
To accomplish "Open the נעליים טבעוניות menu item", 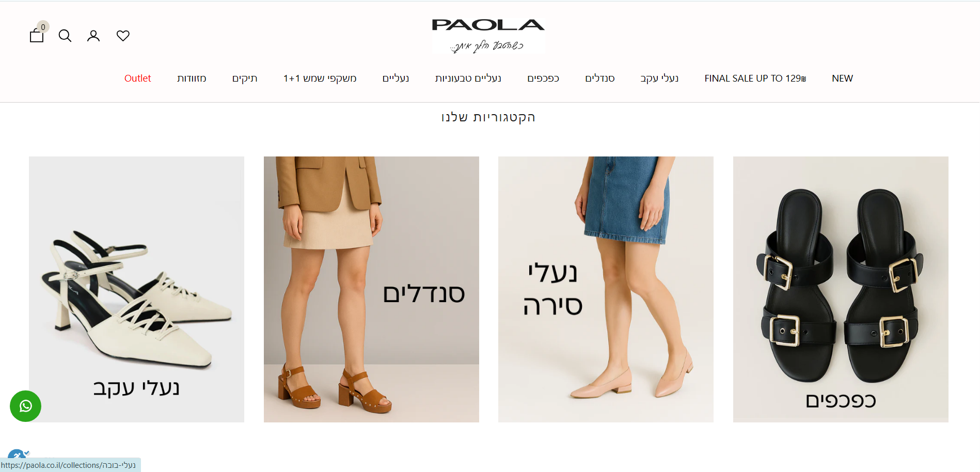I will click(468, 78).
